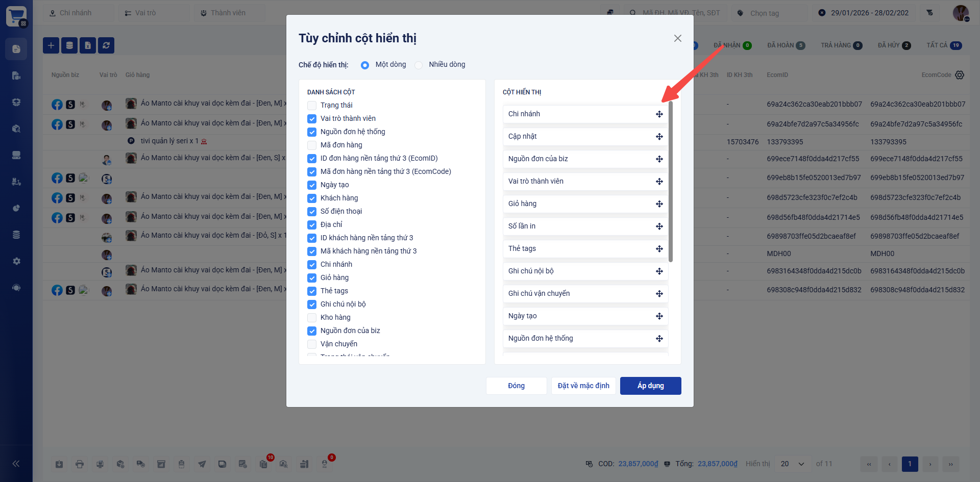Open the page size dropdown showing 20
This screenshot has height=482, width=980.
pos(792,464)
